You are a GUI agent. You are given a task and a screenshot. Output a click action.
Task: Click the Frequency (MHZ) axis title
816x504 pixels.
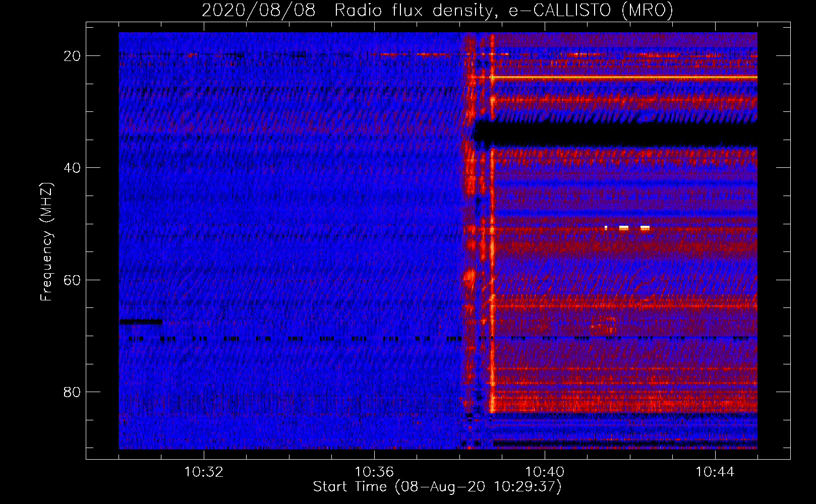(46, 242)
